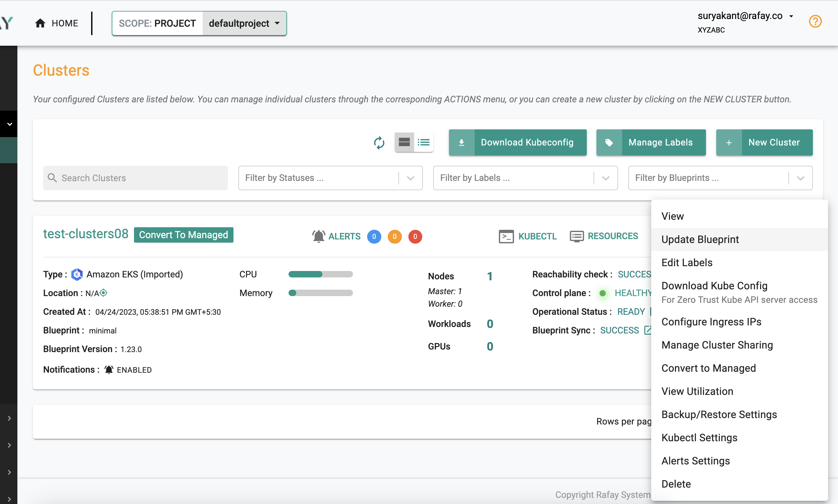Click the New Cluster button

[764, 143]
